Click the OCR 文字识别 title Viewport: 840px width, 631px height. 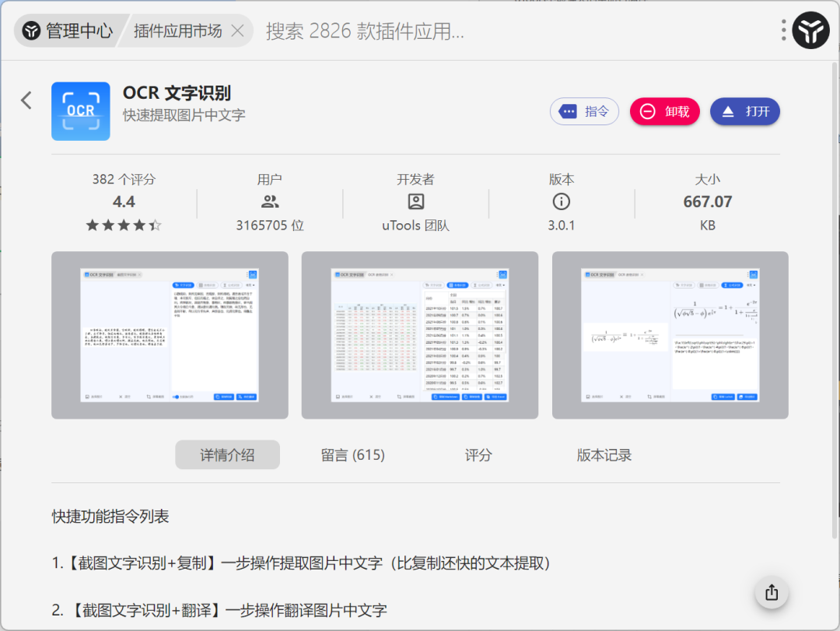pos(177,93)
